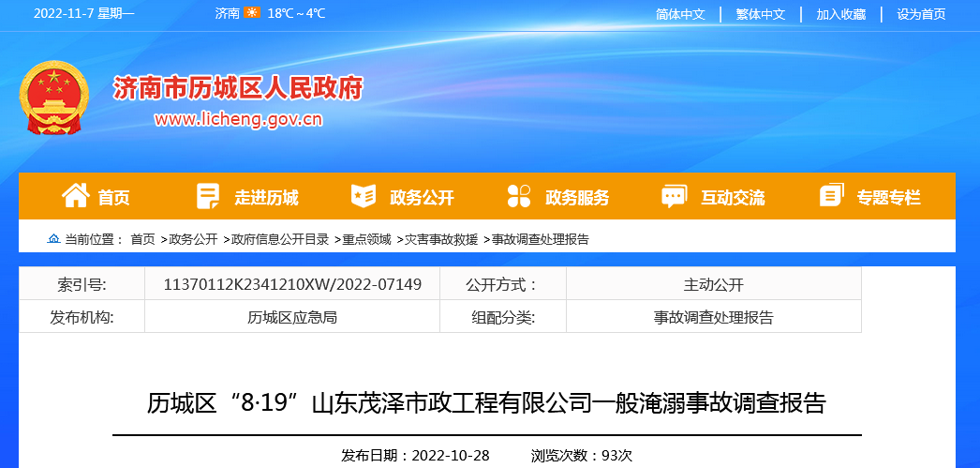The height and width of the screenshot is (468, 980).
Task: Click the stacked pages icon beside 专题专栏
Action: 831,196
